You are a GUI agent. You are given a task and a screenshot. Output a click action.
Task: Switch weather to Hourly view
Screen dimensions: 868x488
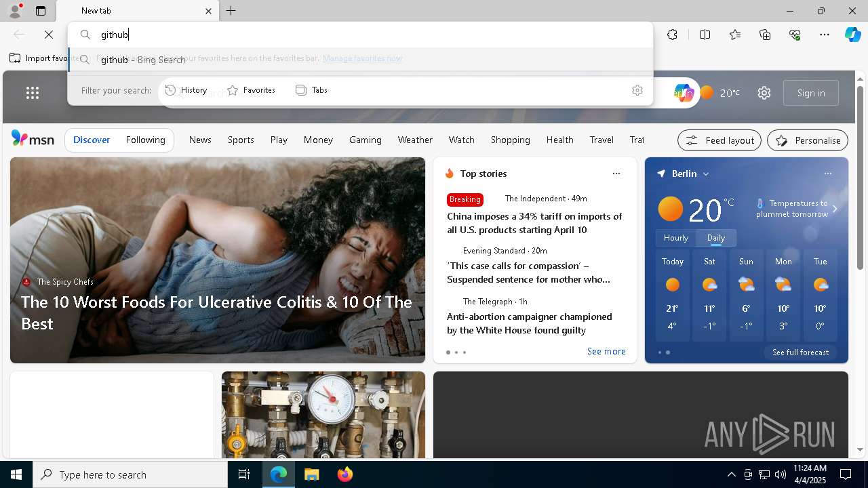[x=675, y=238]
